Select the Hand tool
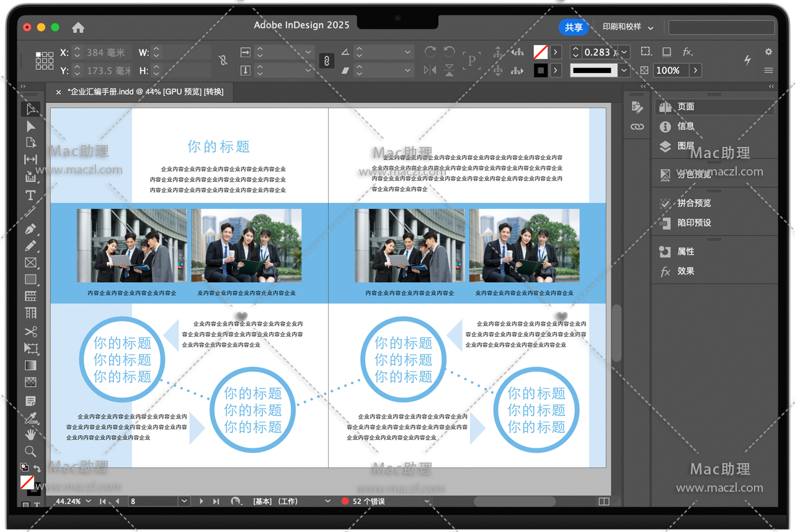 tap(30, 435)
